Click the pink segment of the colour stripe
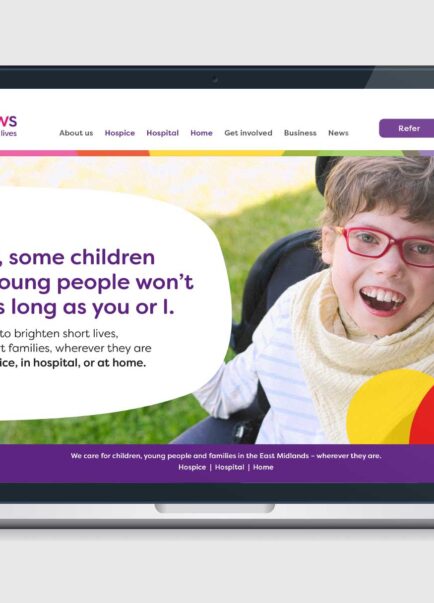The image size is (434, 603). tap(38, 153)
